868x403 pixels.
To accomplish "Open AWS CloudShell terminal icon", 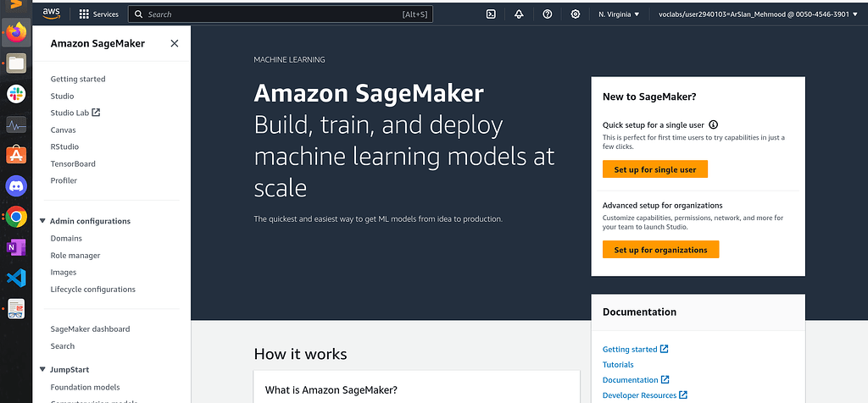I will pyautogui.click(x=491, y=14).
